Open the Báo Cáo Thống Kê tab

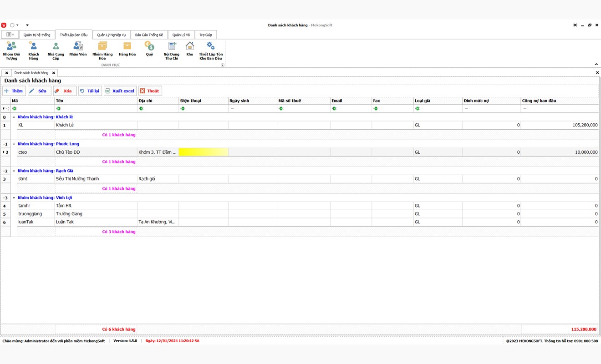(149, 35)
